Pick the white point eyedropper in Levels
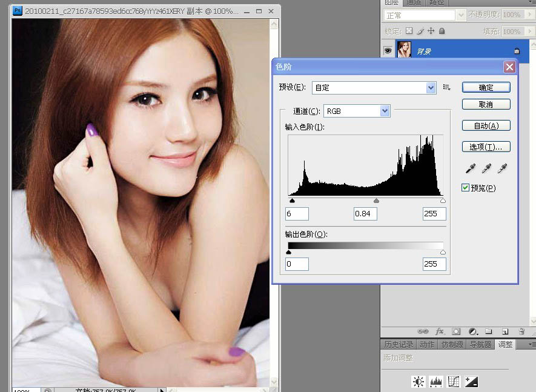The image size is (536, 392). tap(502, 168)
